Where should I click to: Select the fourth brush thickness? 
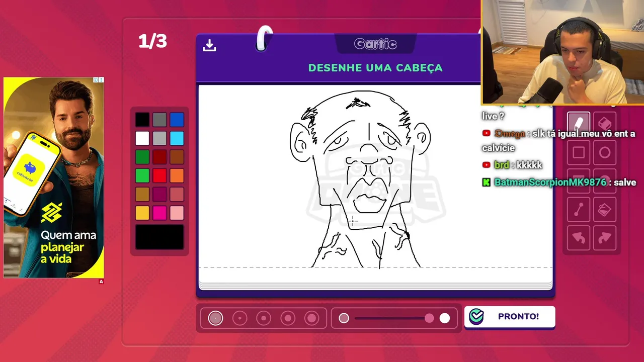click(x=288, y=318)
